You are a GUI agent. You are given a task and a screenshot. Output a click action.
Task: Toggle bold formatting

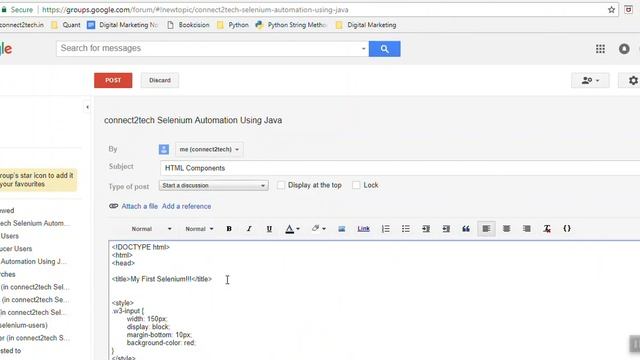click(x=229, y=229)
